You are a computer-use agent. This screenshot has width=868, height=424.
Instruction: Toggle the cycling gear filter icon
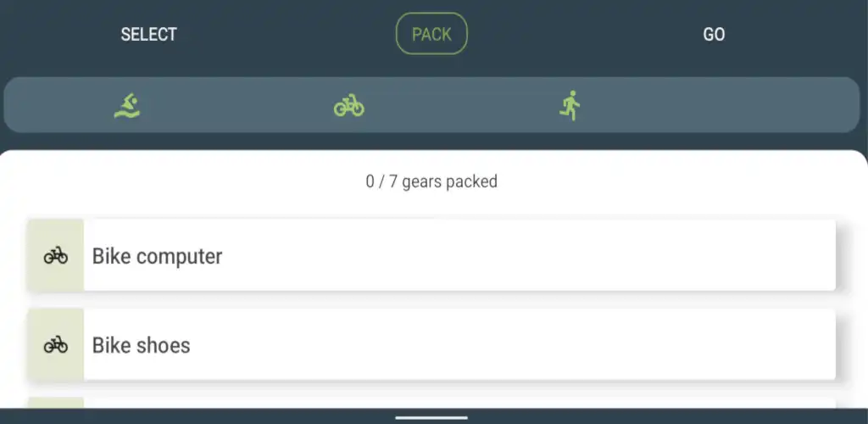coord(348,105)
